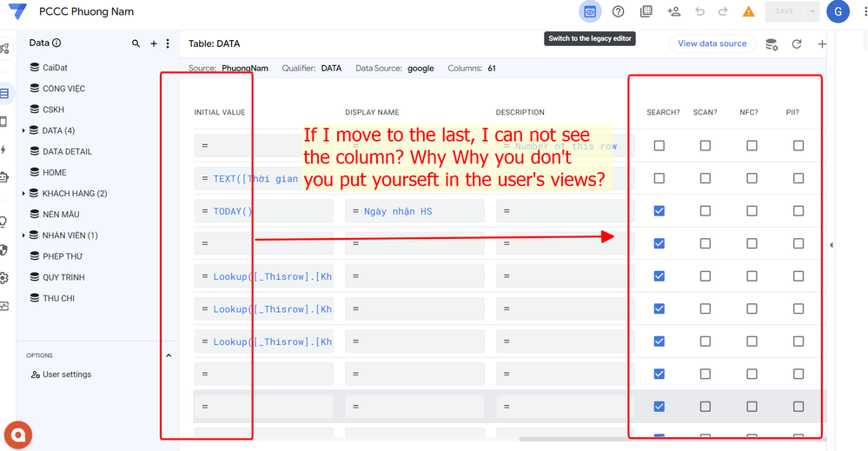Open Automation bolt icon in left rail

(x=3, y=149)
